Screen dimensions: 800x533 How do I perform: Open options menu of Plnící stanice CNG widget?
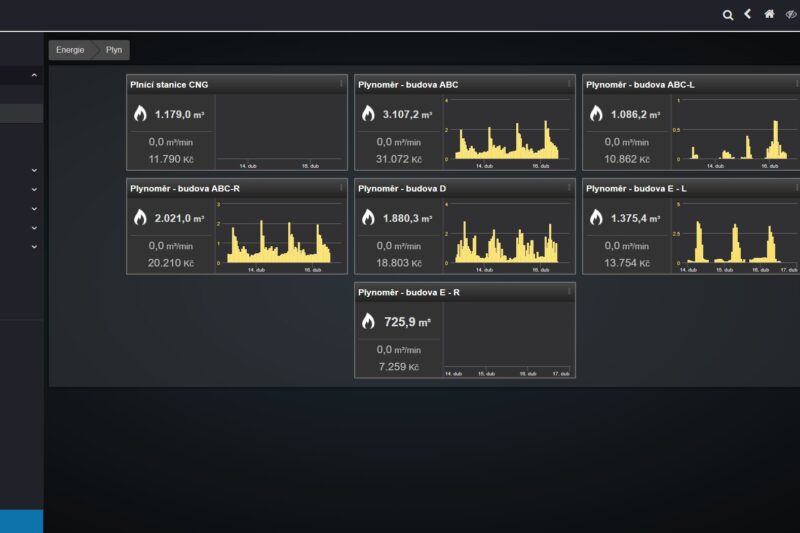(341, 84)
